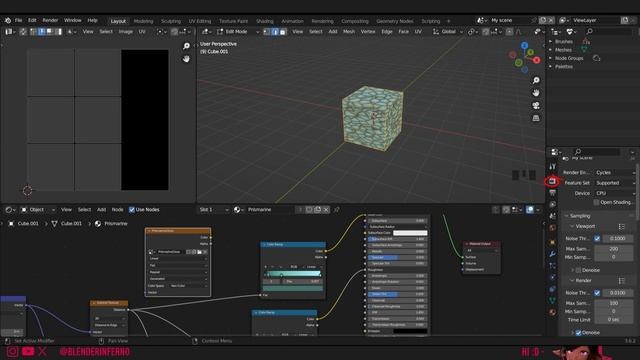640x360 pixels.
Task: Open the Render menu
Action: [50, 20]
